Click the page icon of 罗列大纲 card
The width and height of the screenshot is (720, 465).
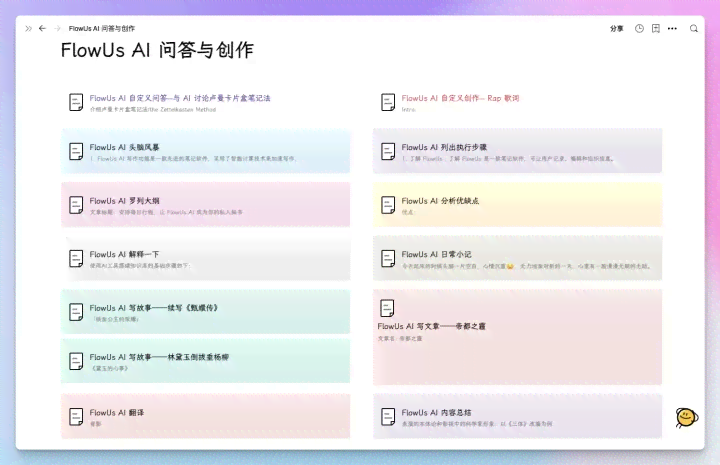point(76,205)
